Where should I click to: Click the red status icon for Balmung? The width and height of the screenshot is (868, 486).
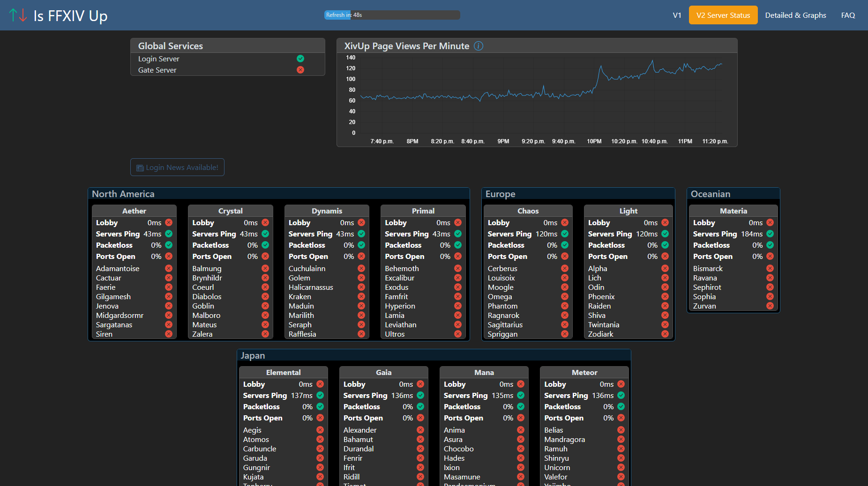click(x=265, y=268)
